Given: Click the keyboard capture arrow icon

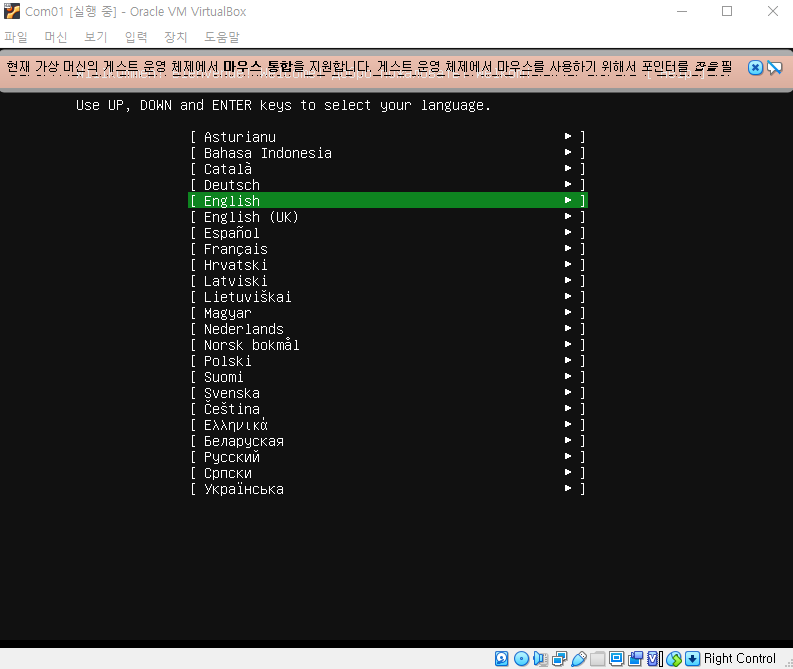Looking at the screenshot, I should 692,658.
